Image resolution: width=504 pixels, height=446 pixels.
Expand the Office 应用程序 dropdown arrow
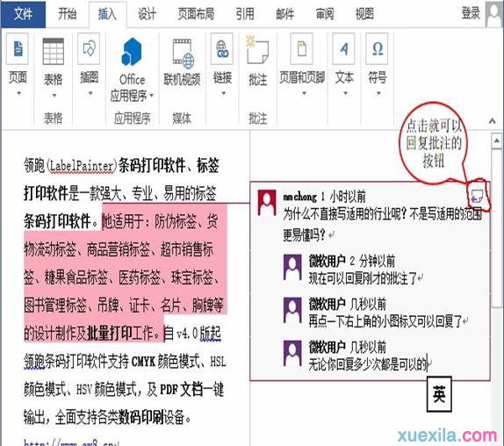pos(151,96)
